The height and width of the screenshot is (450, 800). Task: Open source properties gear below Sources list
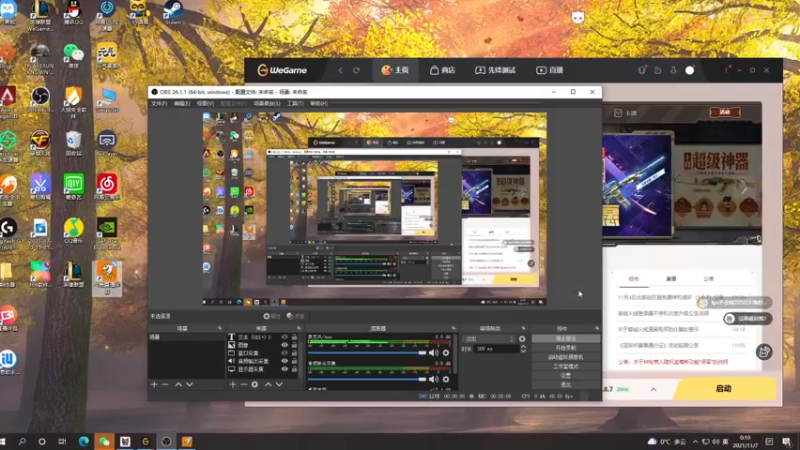pyautogui.click(x=255, y=384)
